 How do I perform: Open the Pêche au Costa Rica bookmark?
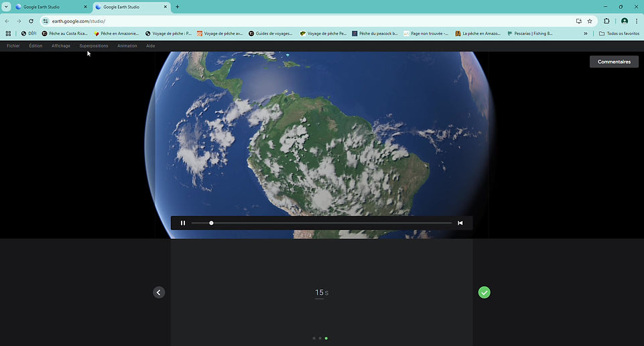(x=65, y=33)
